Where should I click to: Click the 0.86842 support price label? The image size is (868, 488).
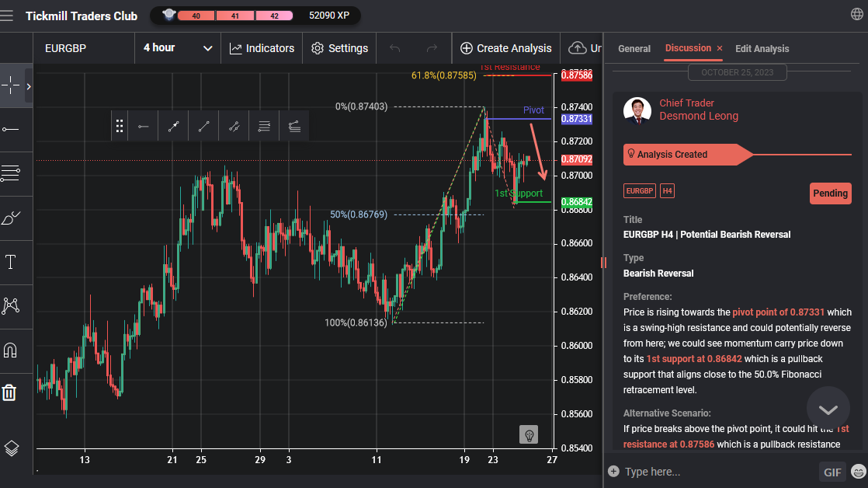(x=577, y=202)
